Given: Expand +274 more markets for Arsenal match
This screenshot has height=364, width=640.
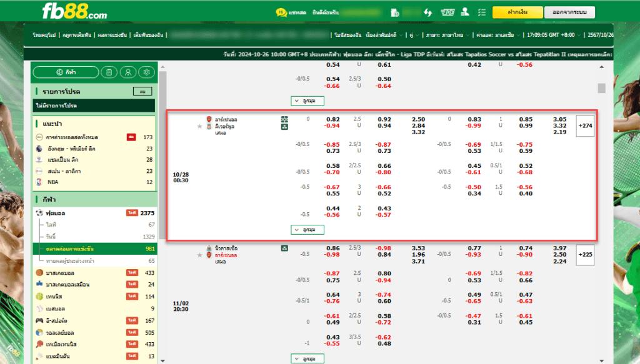Looking at the screenshot, I should (585, 126).
